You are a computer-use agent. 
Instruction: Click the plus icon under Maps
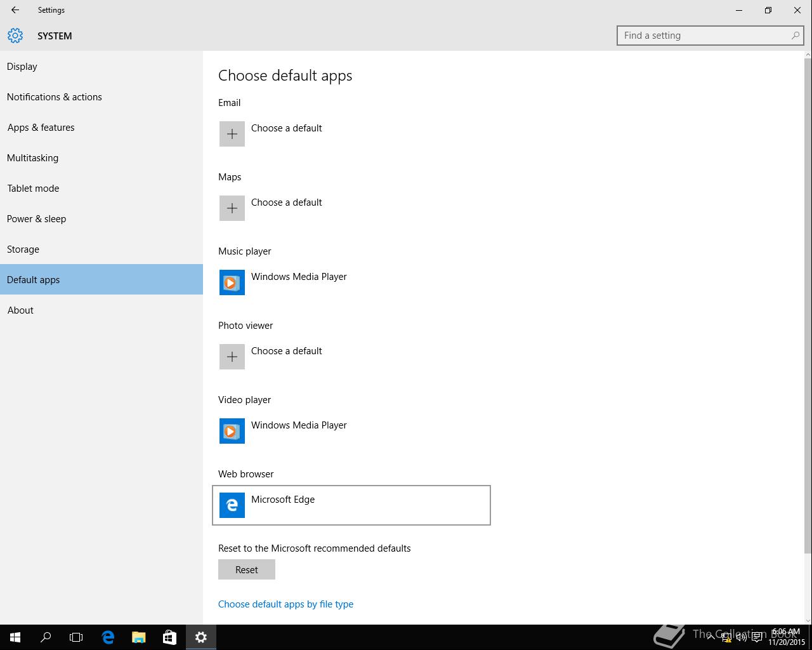[232, 208]
